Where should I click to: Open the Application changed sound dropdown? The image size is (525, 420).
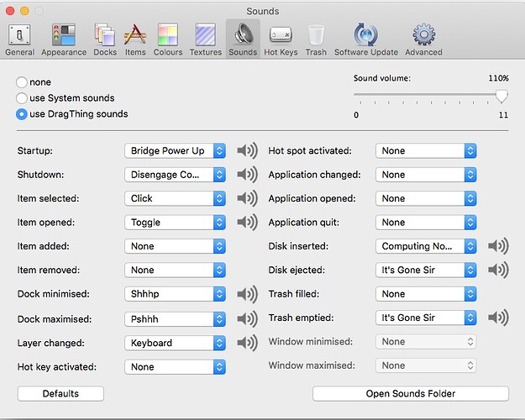pyautogui.click(x=426, y=175)
